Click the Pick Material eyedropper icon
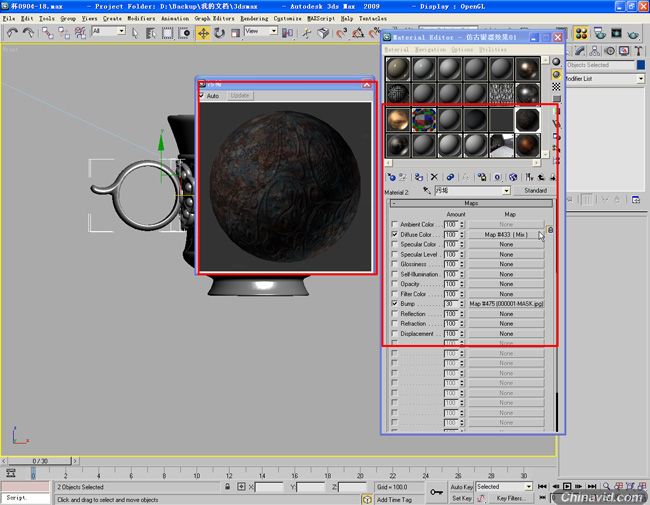The height and width of the screenshot is (505, 650). (426, 190)
